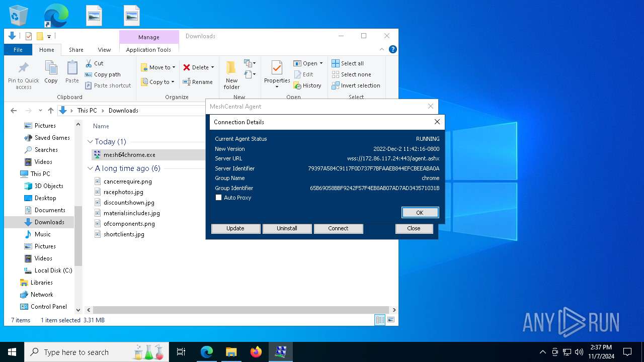This screenshot has width=644, height=362.
Task: Click Select none in ribbon
Action: click(x=351, y=74)
